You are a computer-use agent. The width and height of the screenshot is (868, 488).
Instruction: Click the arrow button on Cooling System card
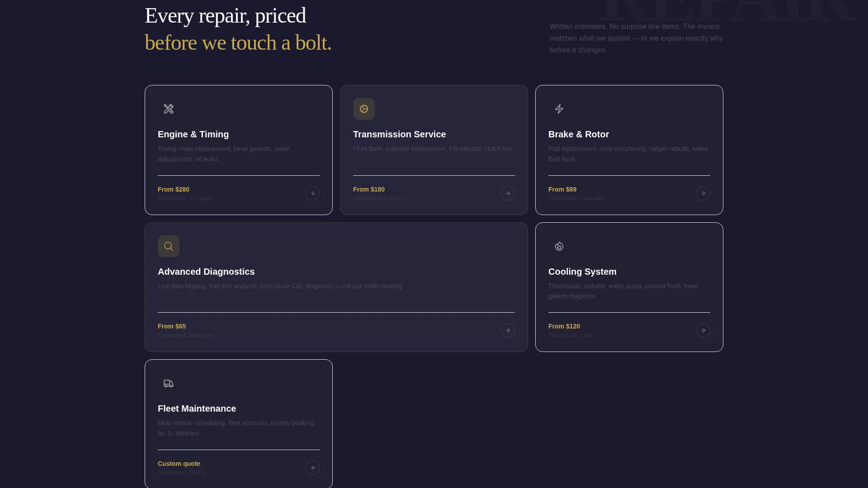[703, 330]
